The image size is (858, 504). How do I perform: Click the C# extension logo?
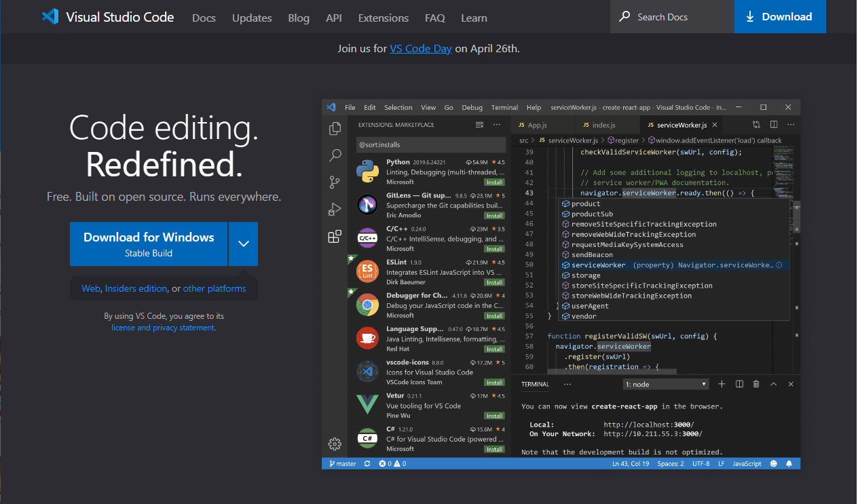(367, 438)
